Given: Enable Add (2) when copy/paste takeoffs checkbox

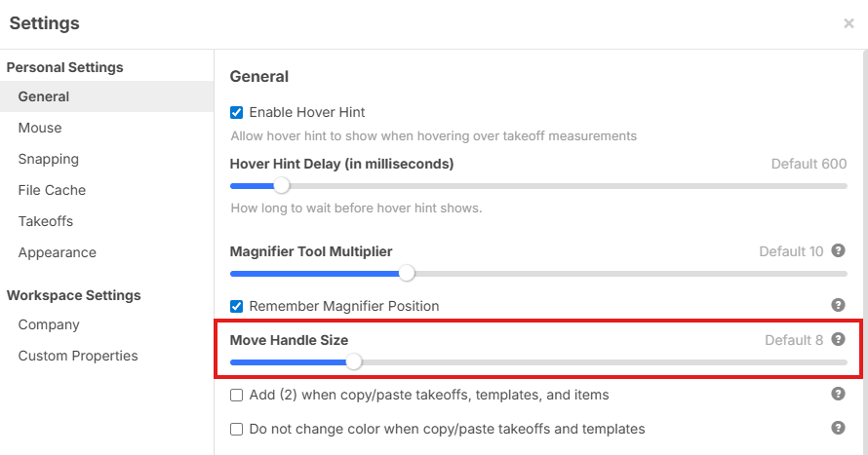Looking at the screenshot, I should (236, 395).
